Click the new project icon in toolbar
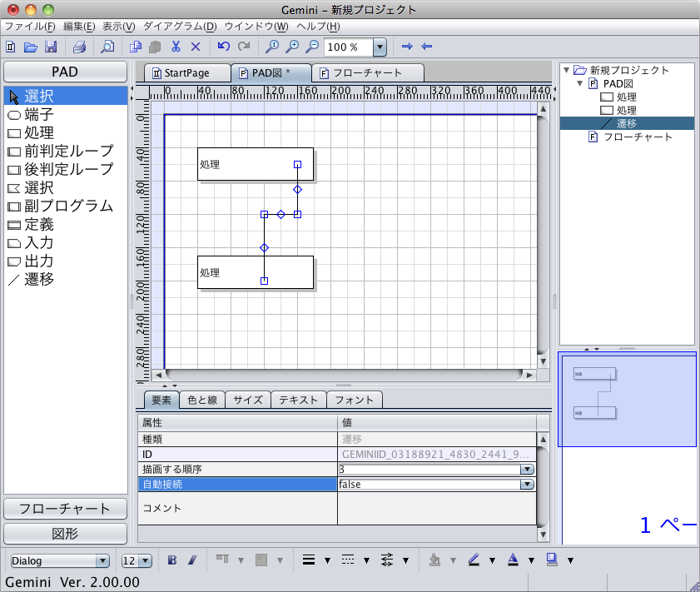 pos(11,47)
